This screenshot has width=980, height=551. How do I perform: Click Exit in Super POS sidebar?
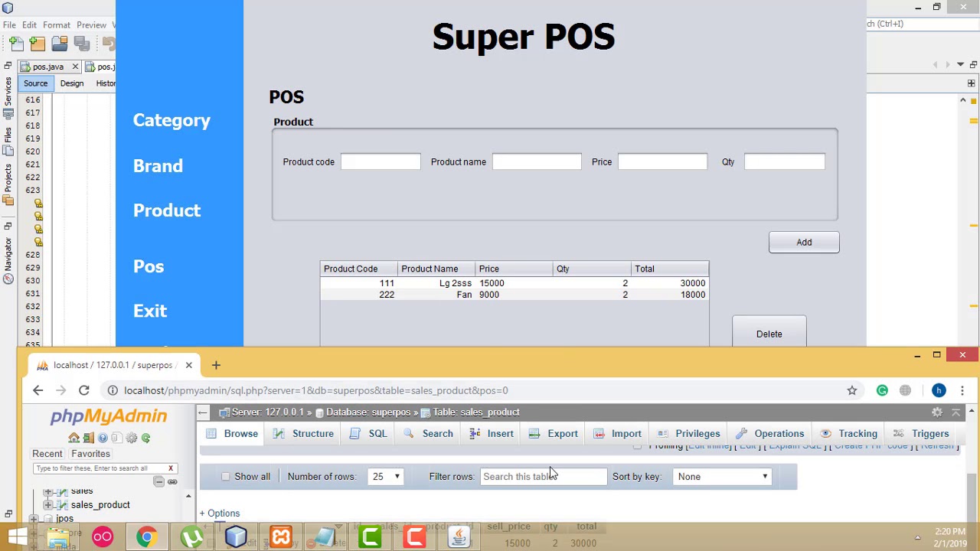tap(150, 311)
